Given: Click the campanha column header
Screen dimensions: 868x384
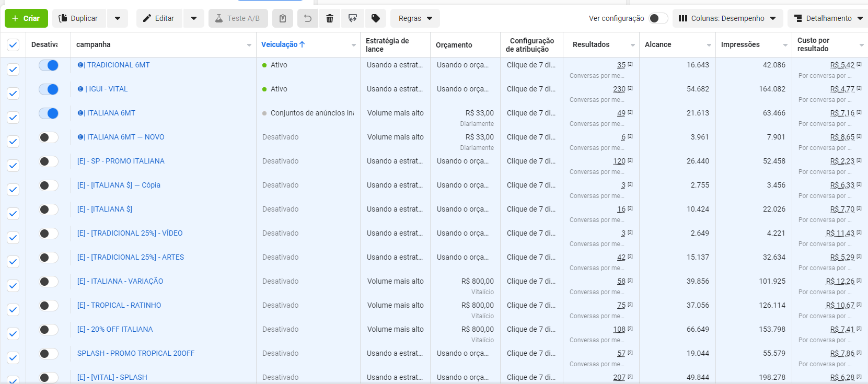Looking at the screenshot, I should pyautogui.click(x=94, y=45).
